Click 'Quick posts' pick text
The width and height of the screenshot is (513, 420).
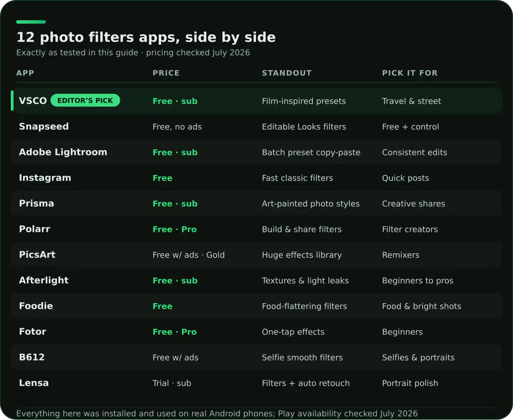[x=405, y=178]
